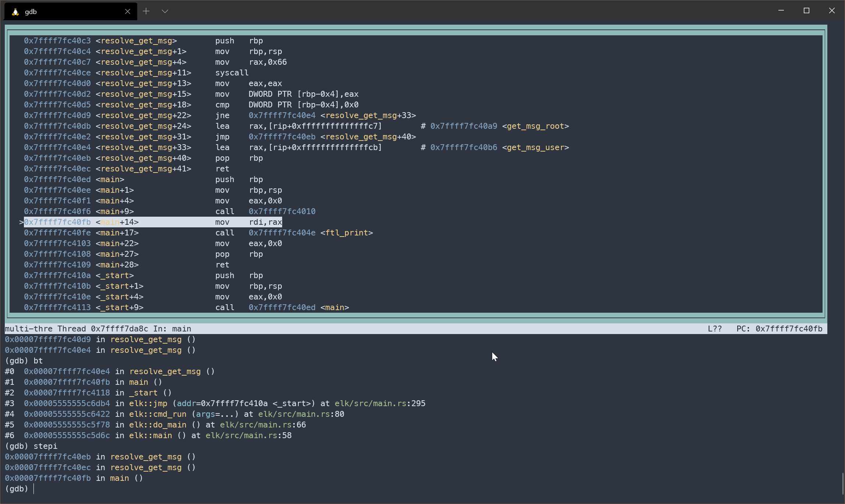The width and height of the screenshot is (845, 504).
Task: Click the current-instruction arrow marker
Action: 21,222
